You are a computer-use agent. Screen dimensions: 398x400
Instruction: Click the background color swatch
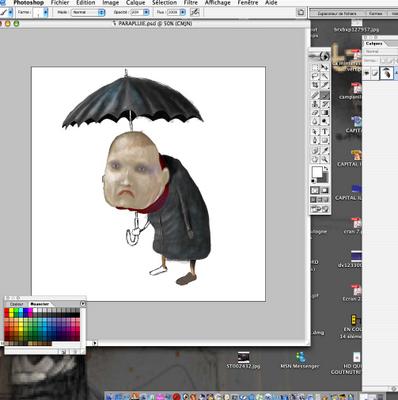pyautogui.click(x=324, y=178)
